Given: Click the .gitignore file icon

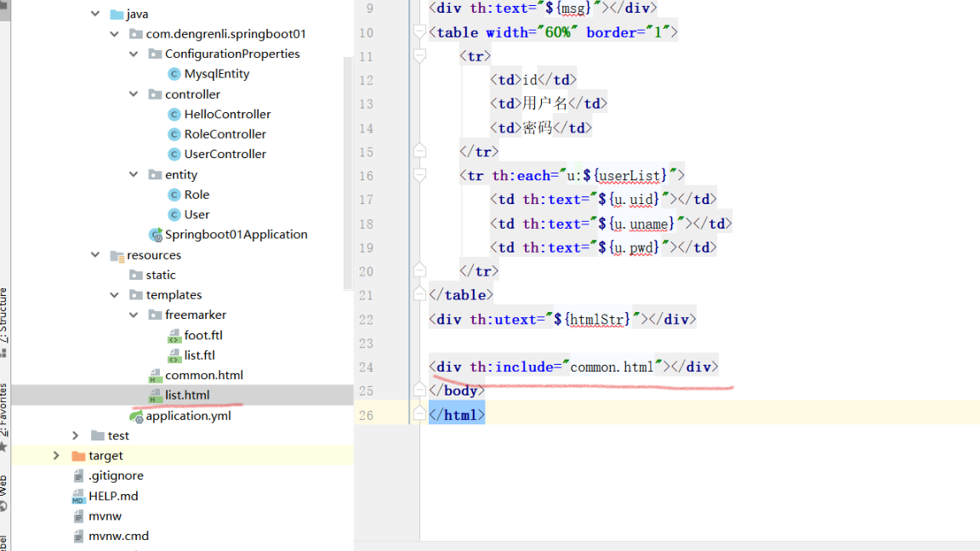Looking at the screenshot, I should (x=78, y=476).
